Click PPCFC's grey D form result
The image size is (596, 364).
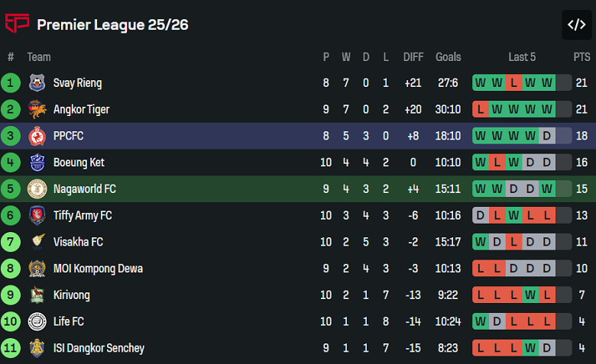pyautogui.click(x=546, y=137)
